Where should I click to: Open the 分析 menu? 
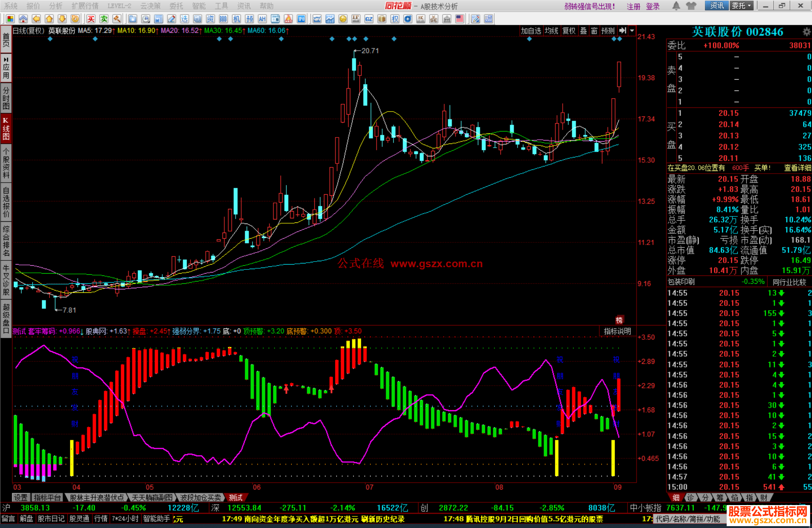(x=56, y=6)
